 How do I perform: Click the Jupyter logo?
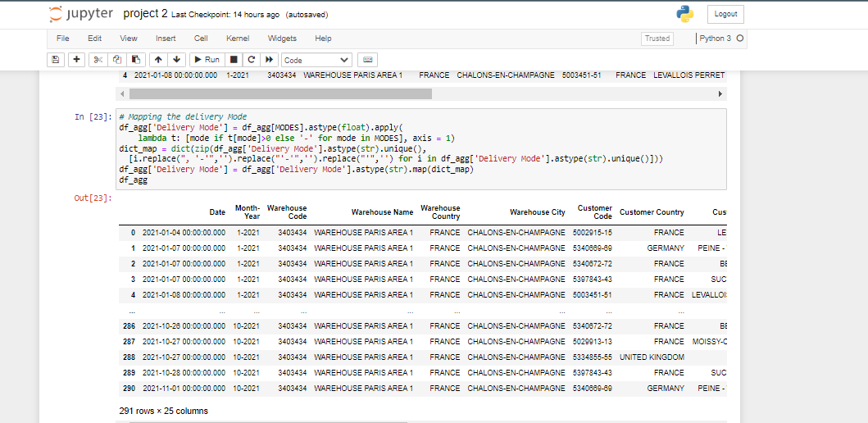click(x=81, y=14)
